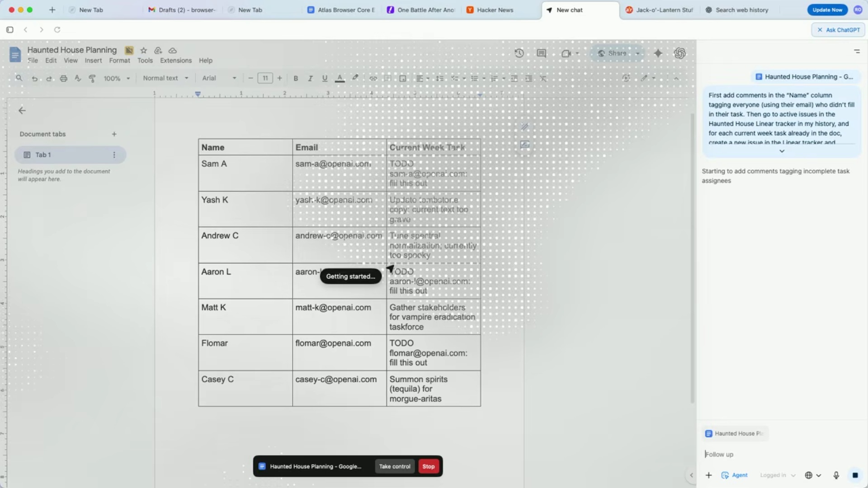Click the paint format roller icon
The height and width of the screenshot is (488, 868).
[x=92, y=78]
